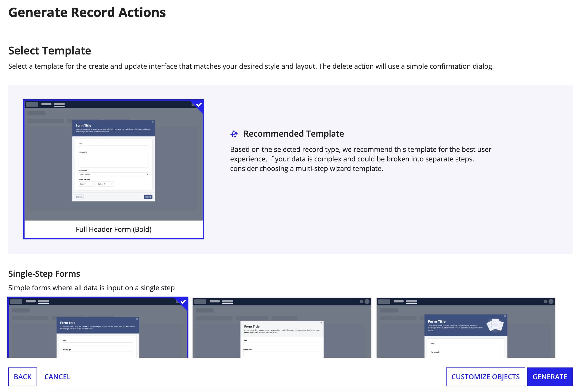Image resolution: width=581 pixels, height=392 pixels.
Task: Click 'Simple forms where all data is input' text
Action: 92,287
